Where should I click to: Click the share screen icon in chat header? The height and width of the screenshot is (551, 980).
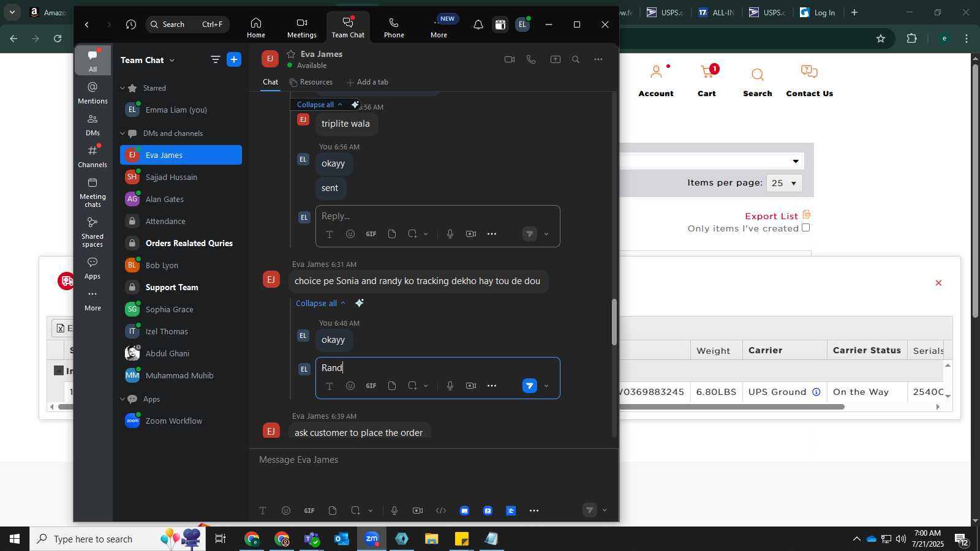(x=555, y=59)
